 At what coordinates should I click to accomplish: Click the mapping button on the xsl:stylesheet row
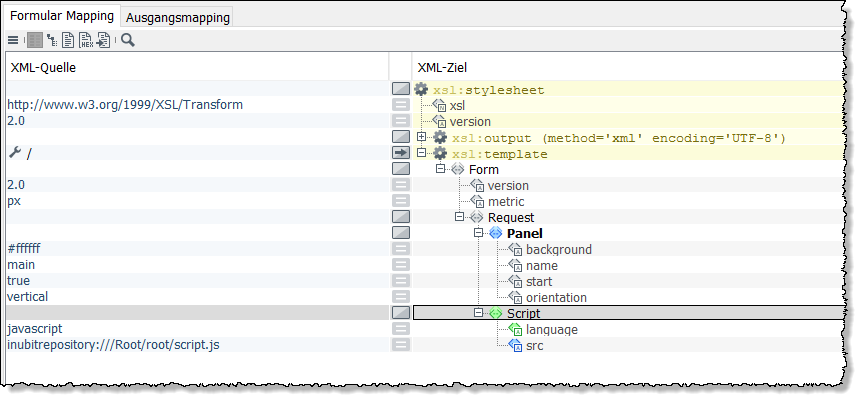[400, 89]
